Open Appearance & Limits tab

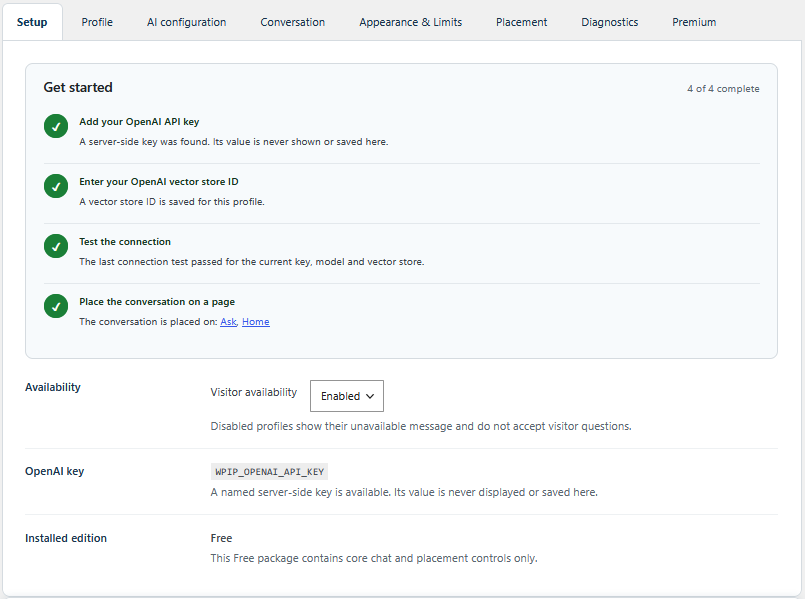411,22
